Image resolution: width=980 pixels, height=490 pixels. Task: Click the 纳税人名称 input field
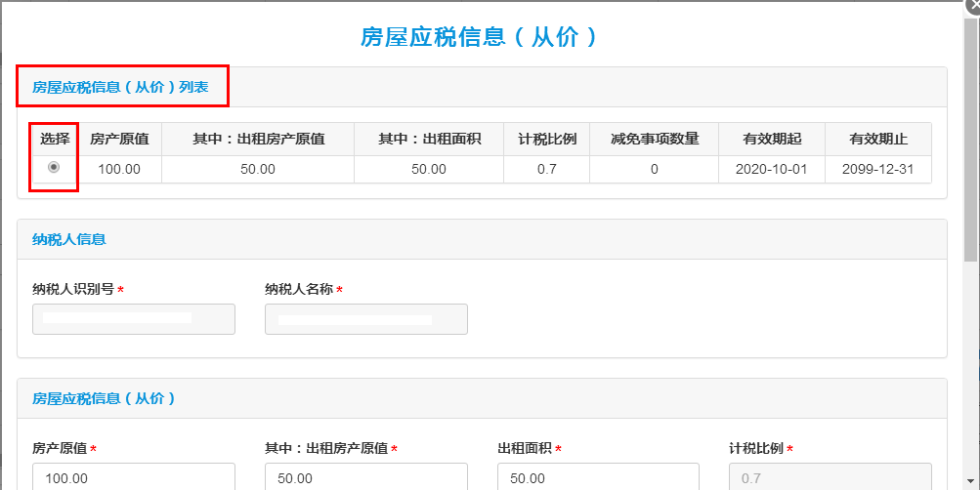(366, 319)
